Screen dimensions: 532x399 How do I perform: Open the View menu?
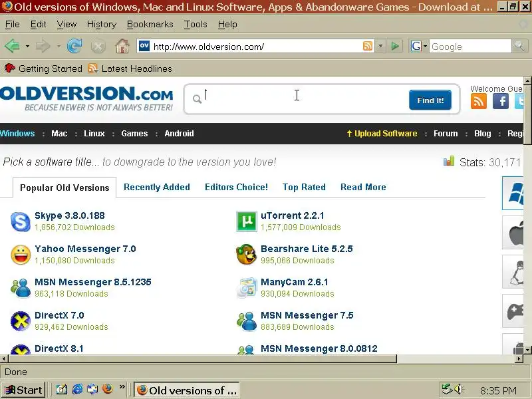coord(66,25)
